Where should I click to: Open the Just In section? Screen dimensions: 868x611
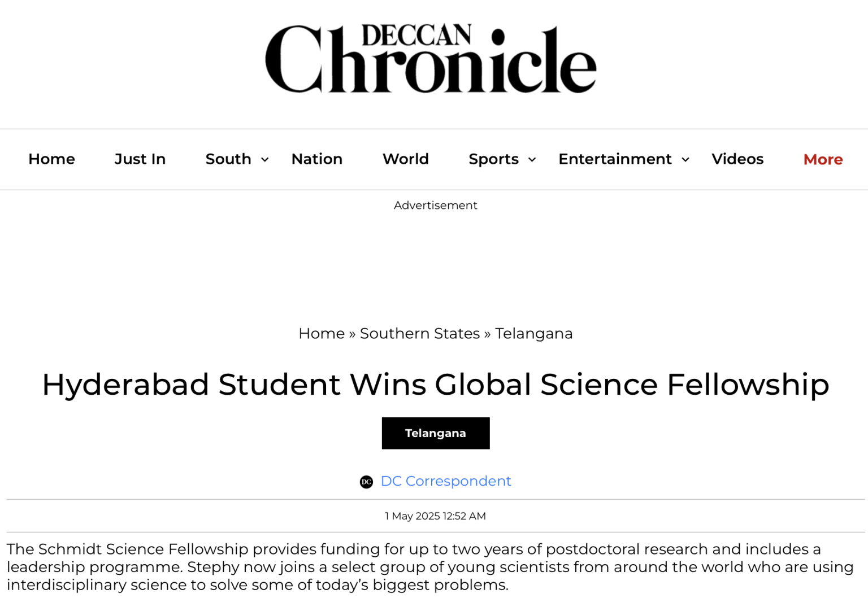[140, 159]
